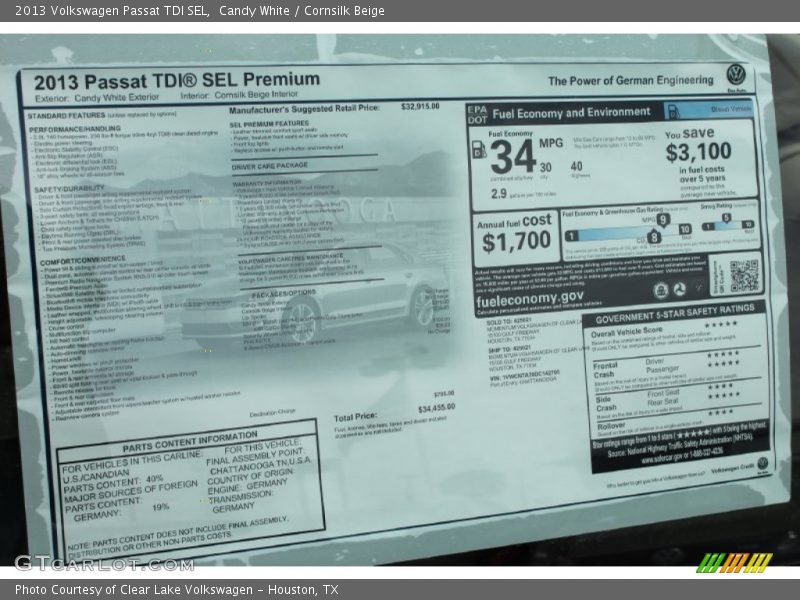Image resolution: width=800 pixels, height=600 pixels.
Task: Click the 'Overall Vehicle Score' label
Action: (x=627, y=332)
